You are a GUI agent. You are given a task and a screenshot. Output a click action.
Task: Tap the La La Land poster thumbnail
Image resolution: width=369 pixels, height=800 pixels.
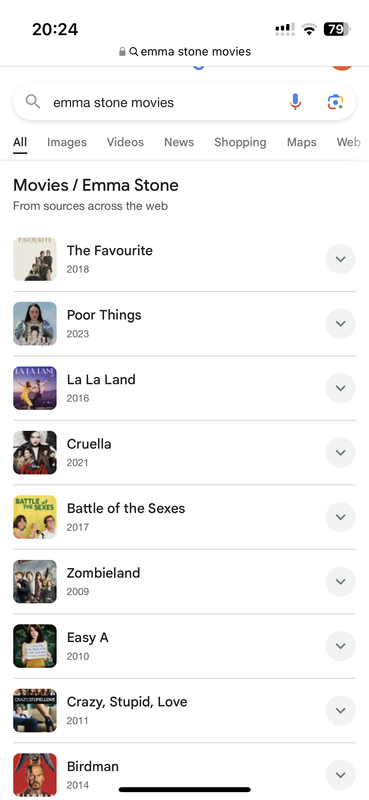pyautogui.click(x=35, y=388)
